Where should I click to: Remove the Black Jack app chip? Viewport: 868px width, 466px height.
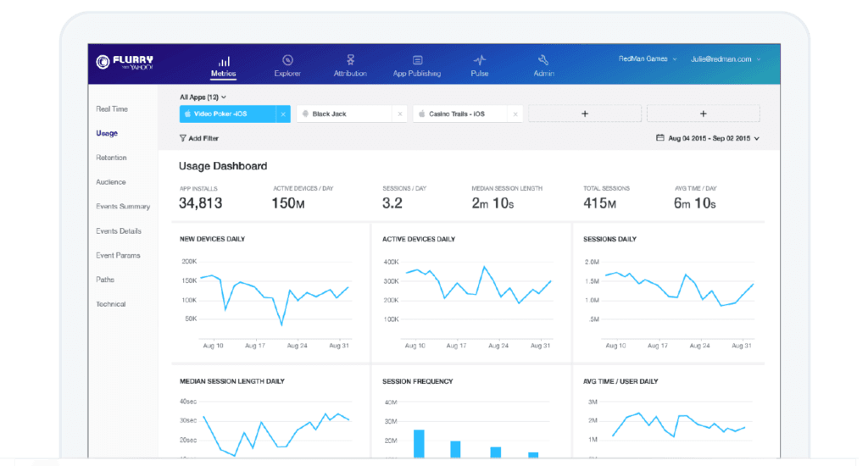click(x=400, y=114)
